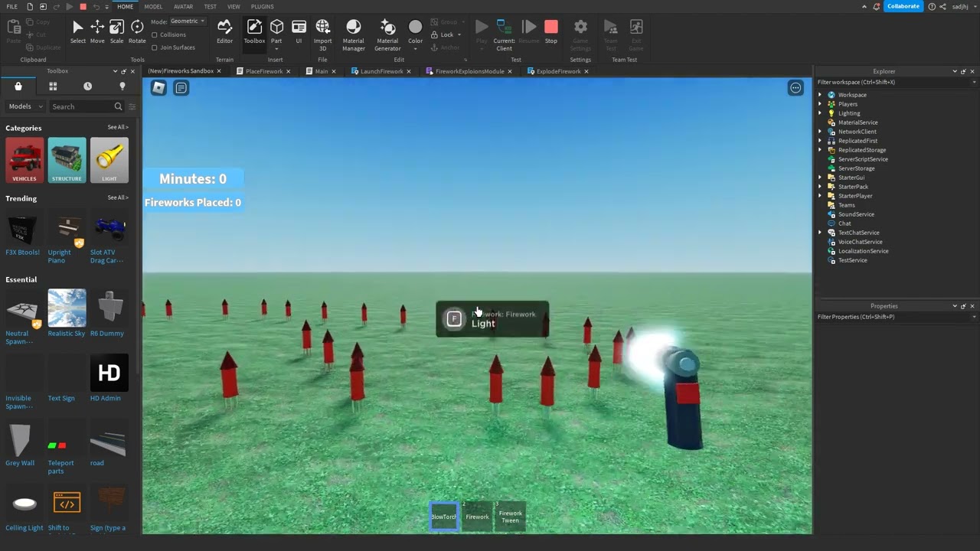The height and width of the screenshot is (551, 980).
Task: Open the Mode Geometric dropdown
Action: (188, 21)
